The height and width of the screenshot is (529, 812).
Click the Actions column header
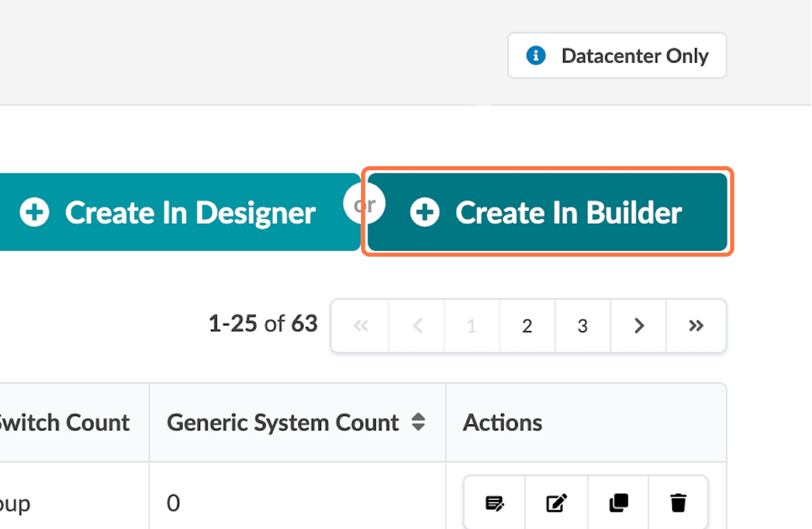click(502, 422)
